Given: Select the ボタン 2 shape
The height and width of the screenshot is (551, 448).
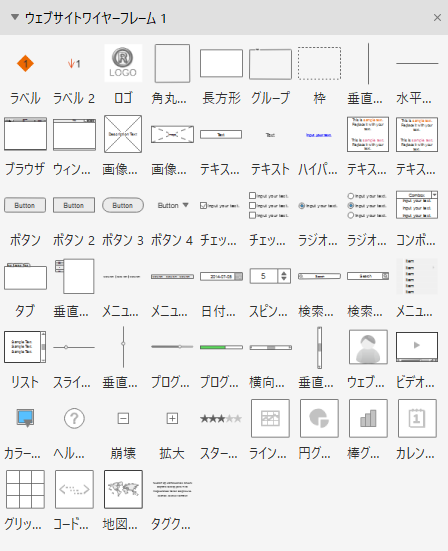Looking at the screenshot, I should click(x=74, y=205).
